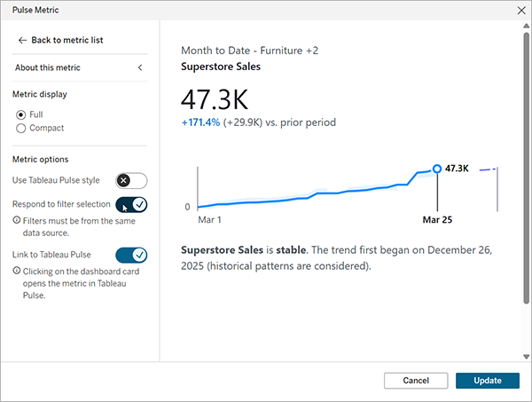Click the Superstore Sales metric title
This screenshot has width=532, height=402.
[x=221, y=67]
